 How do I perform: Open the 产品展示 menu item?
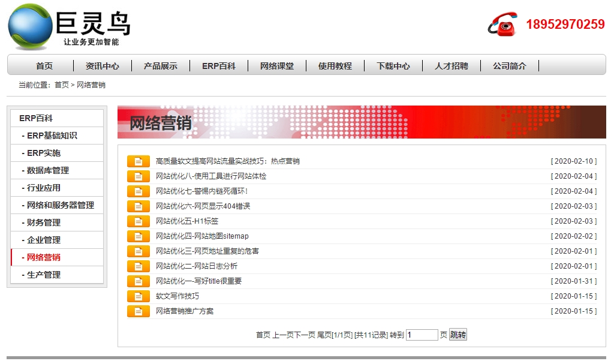coord(161,66)
